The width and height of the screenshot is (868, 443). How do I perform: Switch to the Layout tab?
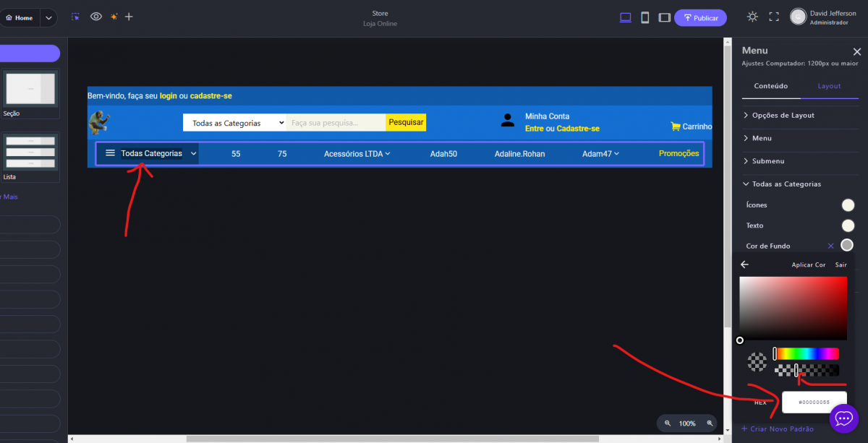click(829, 86)
